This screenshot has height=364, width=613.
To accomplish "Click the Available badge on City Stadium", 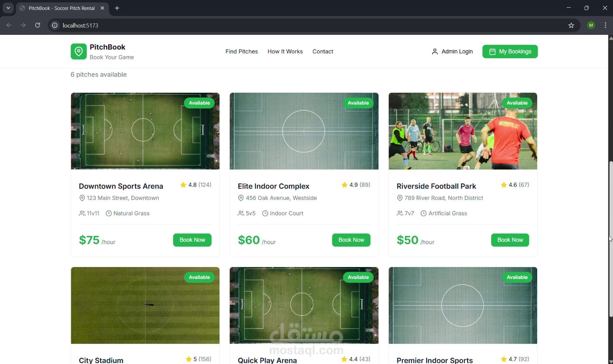I will click(199, 277).
